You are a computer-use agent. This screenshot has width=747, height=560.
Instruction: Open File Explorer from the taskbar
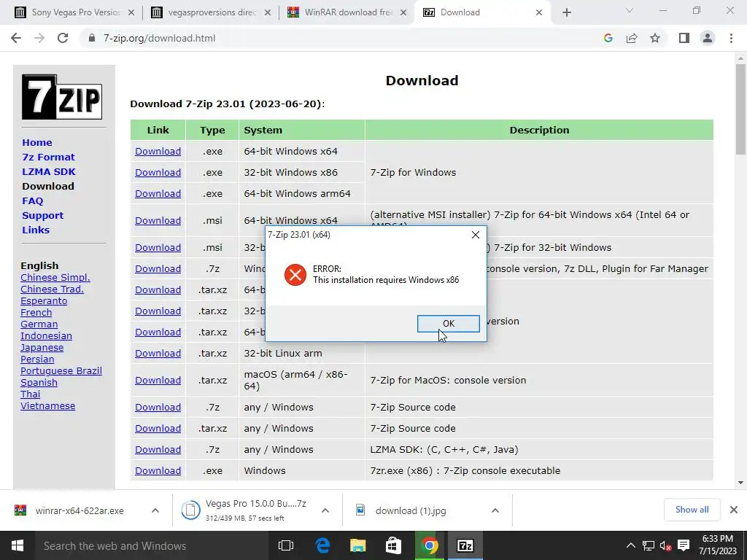[x=357, y=545]
